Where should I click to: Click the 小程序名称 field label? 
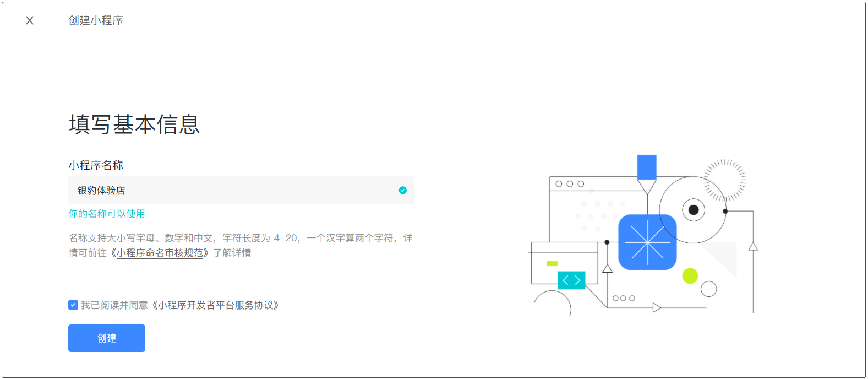click(x=96, y=165)
